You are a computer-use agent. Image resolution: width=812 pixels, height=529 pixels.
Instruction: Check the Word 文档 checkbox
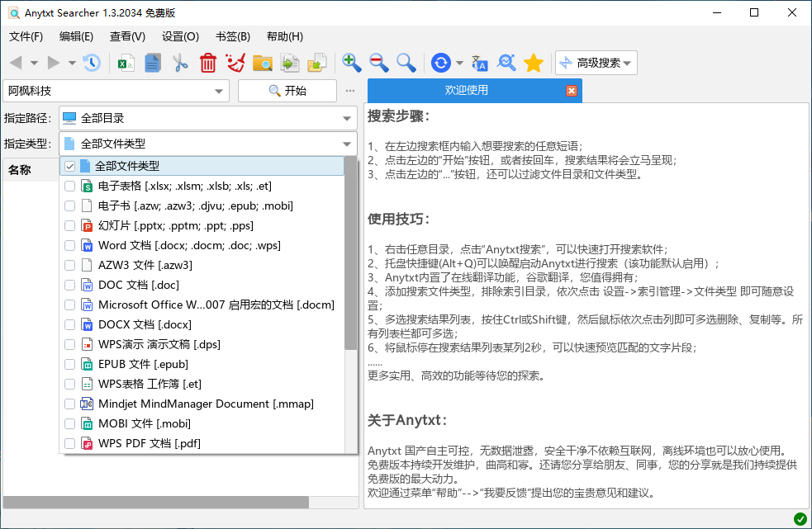click(70, 245)
